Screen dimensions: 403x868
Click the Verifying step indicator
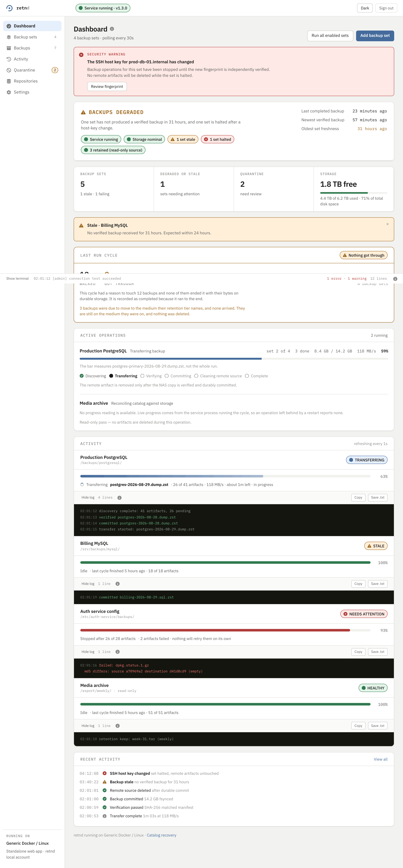coord(151,376)
